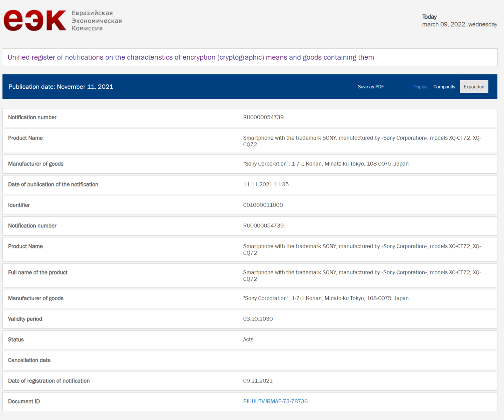
Task: Select the Publication date: November 11, 2021 header
Action: pos(61,87)
